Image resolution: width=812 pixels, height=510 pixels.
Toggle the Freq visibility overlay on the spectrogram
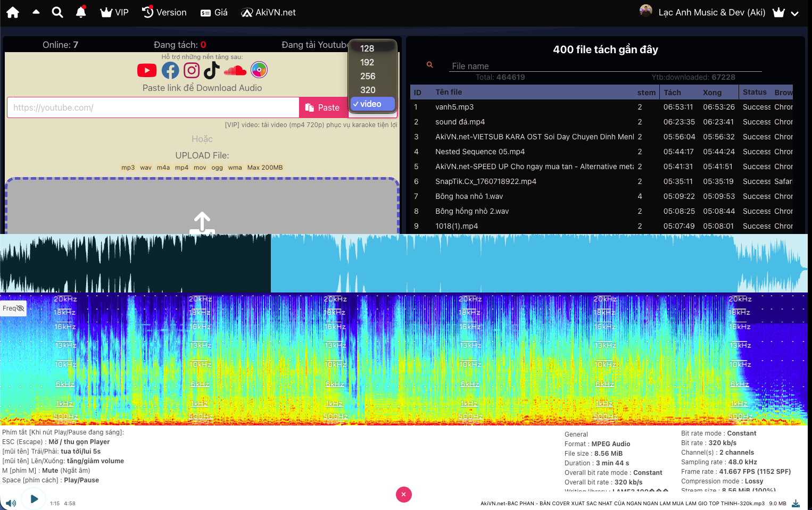(13, 308)
